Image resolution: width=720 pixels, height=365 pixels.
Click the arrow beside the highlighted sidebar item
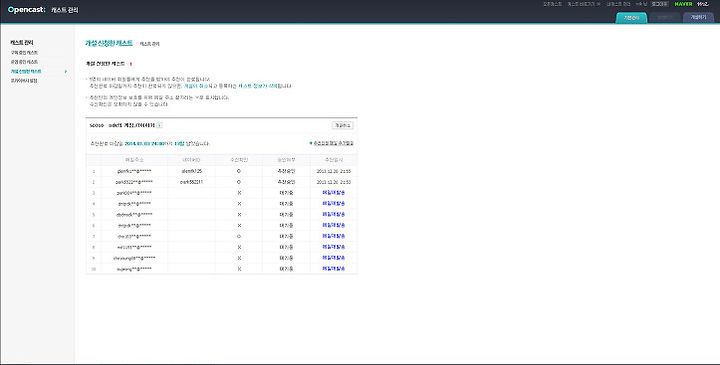(66, 72)
